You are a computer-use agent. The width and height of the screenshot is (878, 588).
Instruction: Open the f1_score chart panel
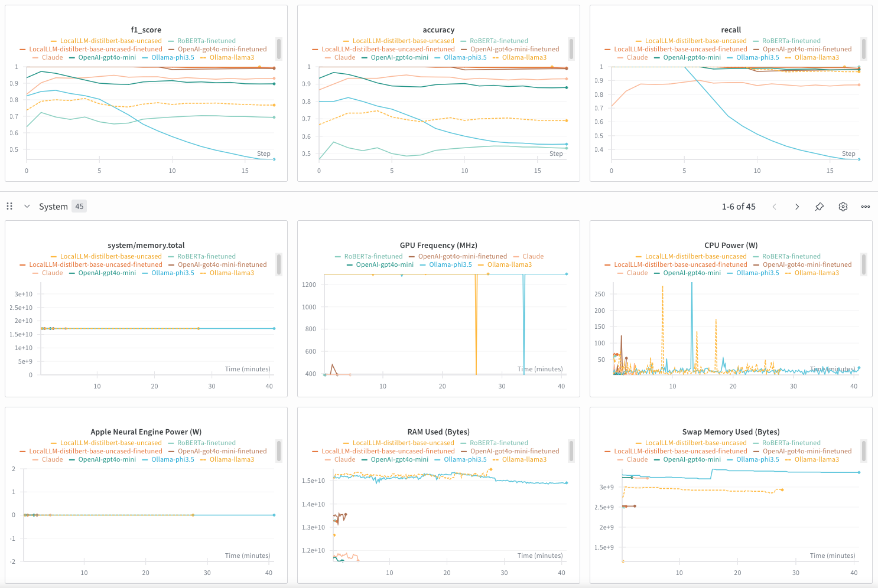click(145, 30)
